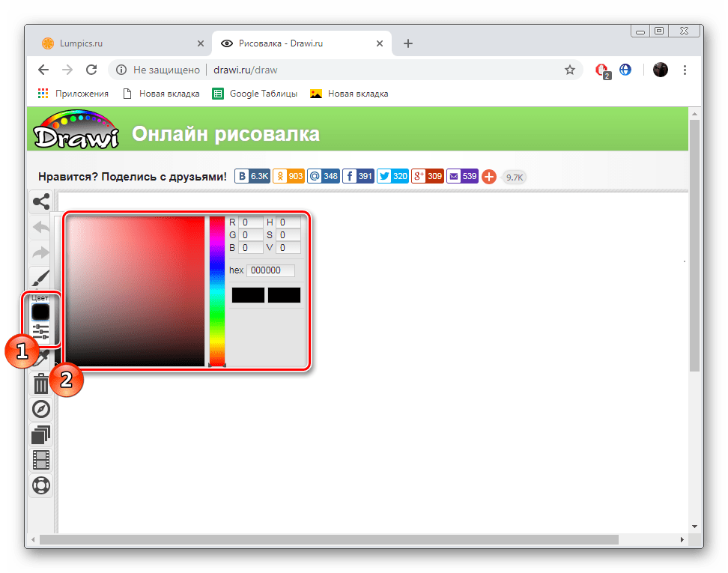Screen dimensions: 728x573
Task: Select the brush tool
Action: 40,278
